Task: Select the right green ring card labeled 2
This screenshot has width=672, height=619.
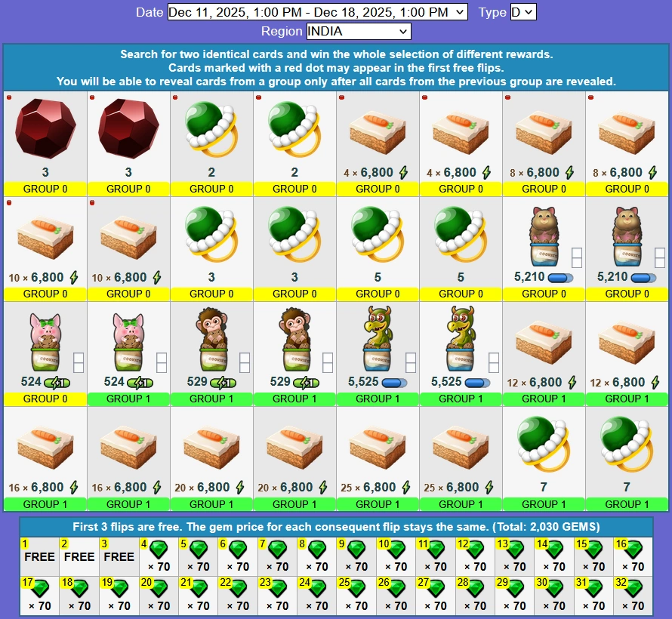Action: [x=295, y=143]
